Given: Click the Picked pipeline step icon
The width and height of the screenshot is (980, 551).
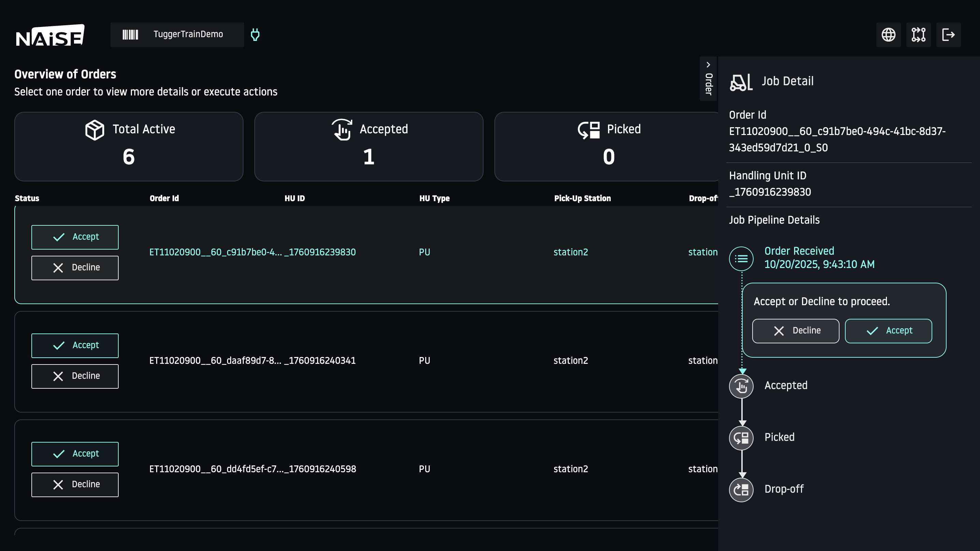Looking at the screenshot, I should (741, 438).
